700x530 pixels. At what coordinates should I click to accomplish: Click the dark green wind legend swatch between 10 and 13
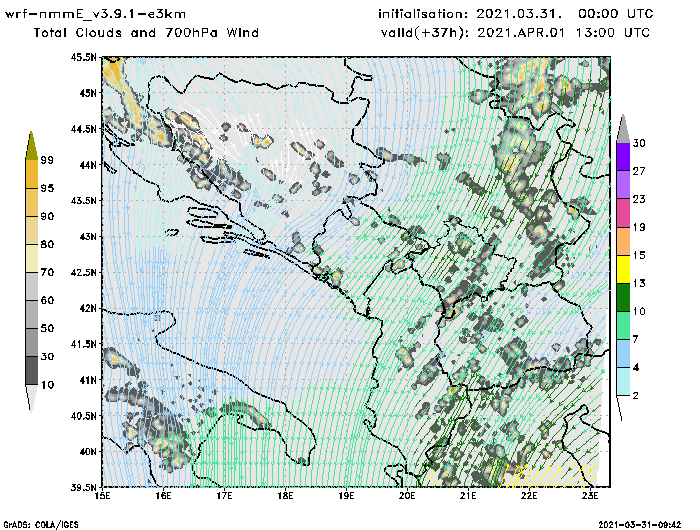click(623, 297)
